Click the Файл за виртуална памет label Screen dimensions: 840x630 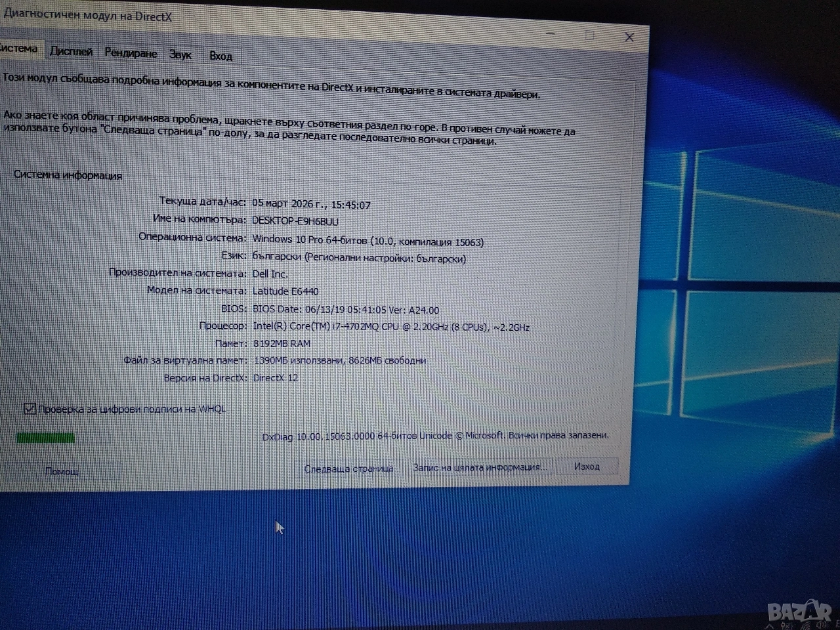coord(186,360)
